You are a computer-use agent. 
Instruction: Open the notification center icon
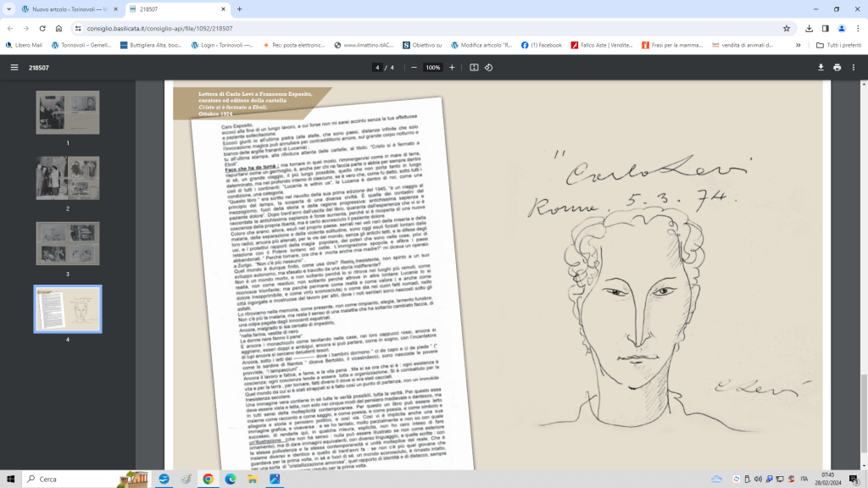[854, 480]
